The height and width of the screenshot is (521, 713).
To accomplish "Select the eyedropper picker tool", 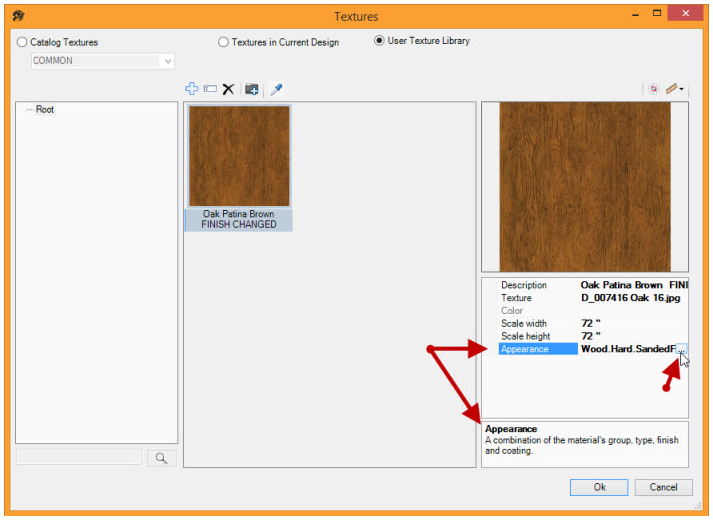I will coord(276,89).
